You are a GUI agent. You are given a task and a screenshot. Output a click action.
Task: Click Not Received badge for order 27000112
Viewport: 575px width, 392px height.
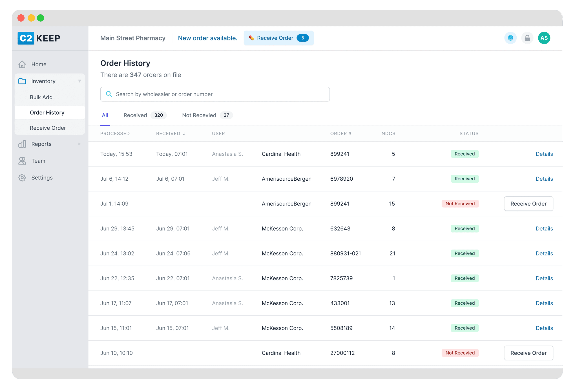tap(460, 353)
